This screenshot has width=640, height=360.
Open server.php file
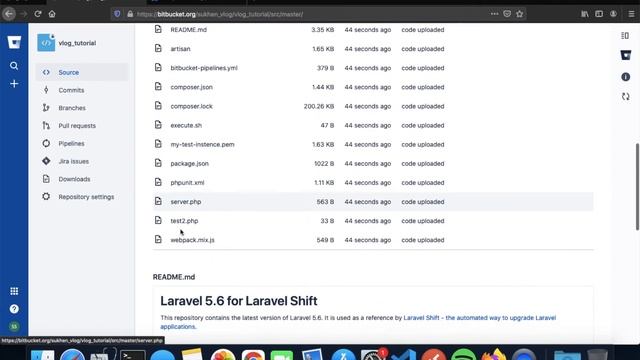click(x=186, y=202)
